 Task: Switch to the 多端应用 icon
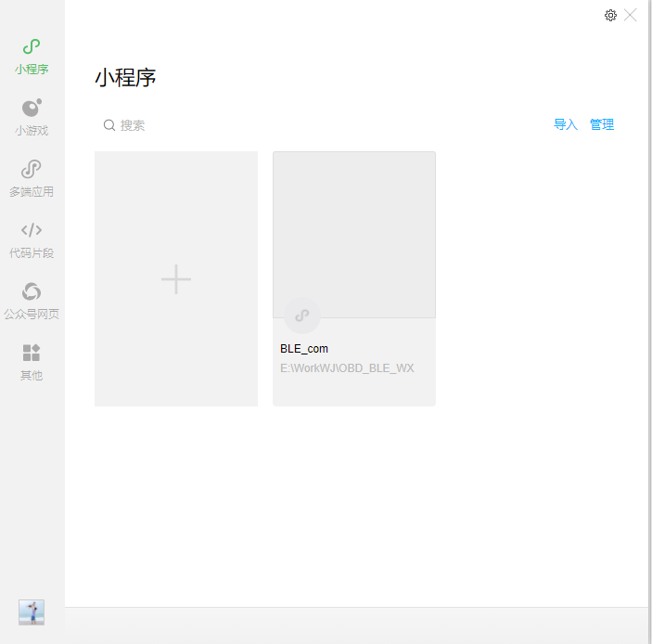point(32,169)
